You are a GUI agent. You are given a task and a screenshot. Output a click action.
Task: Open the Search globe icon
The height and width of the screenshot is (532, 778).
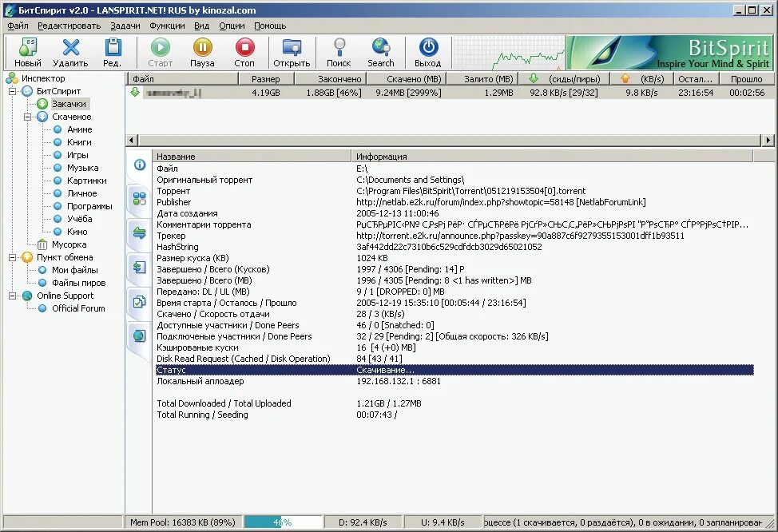(380, 52)
